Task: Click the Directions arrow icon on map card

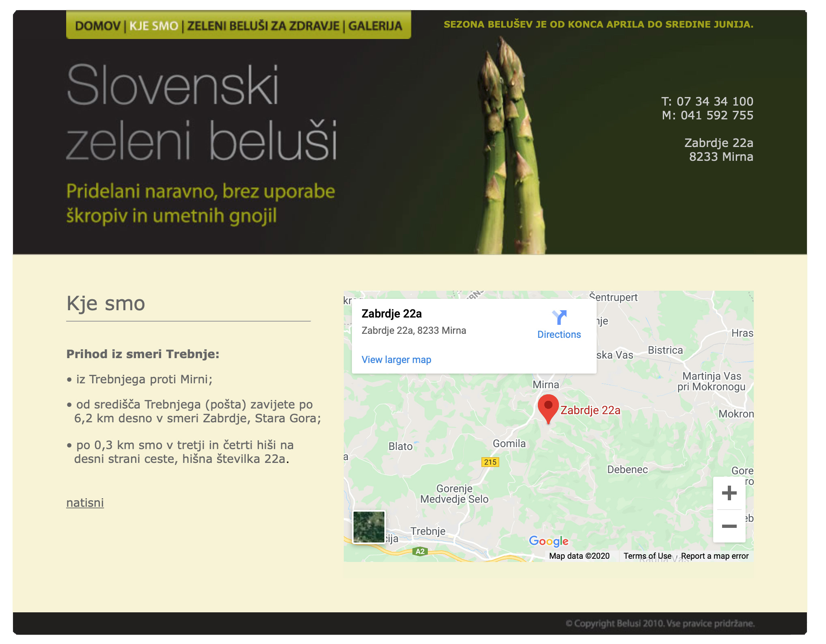Action: [559, 317]
